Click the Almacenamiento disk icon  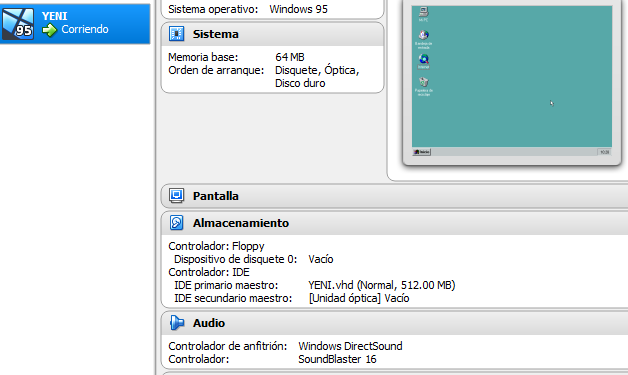coord(176,223)
